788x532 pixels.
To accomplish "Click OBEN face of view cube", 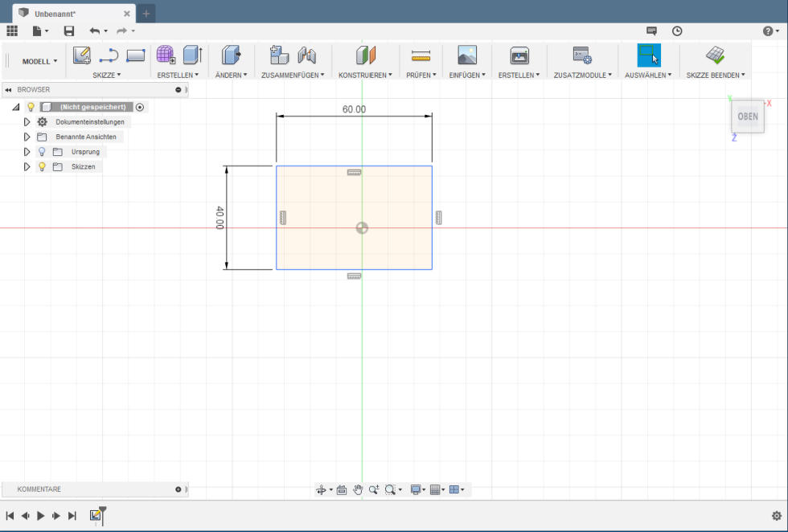I will pyautogui.click(x=747, y=117).
